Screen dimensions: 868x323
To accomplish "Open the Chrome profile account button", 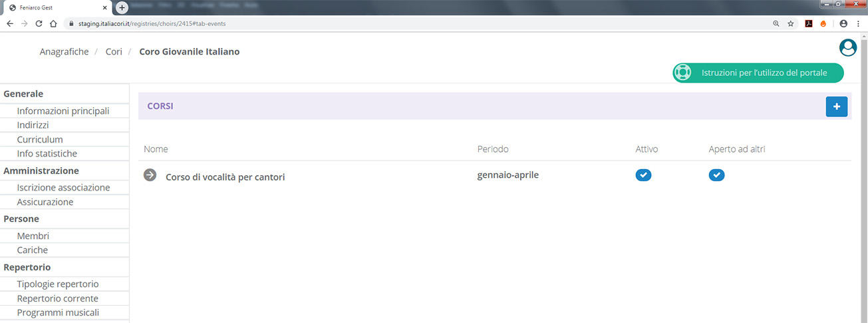I will point(843,23).
